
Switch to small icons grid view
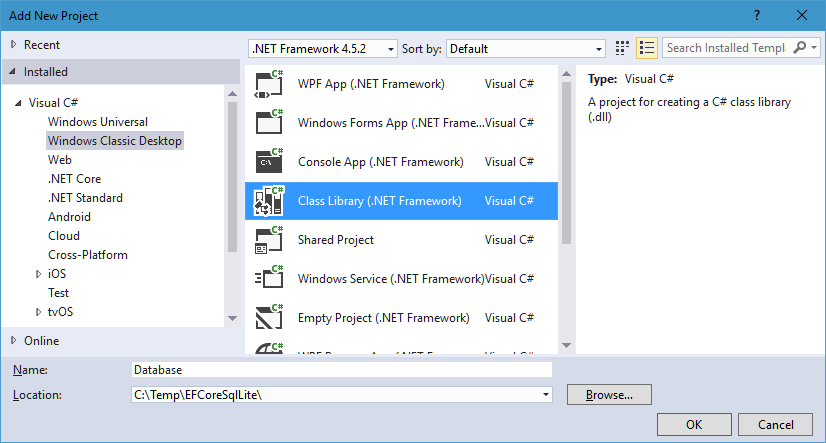click(x=622, y=48)
